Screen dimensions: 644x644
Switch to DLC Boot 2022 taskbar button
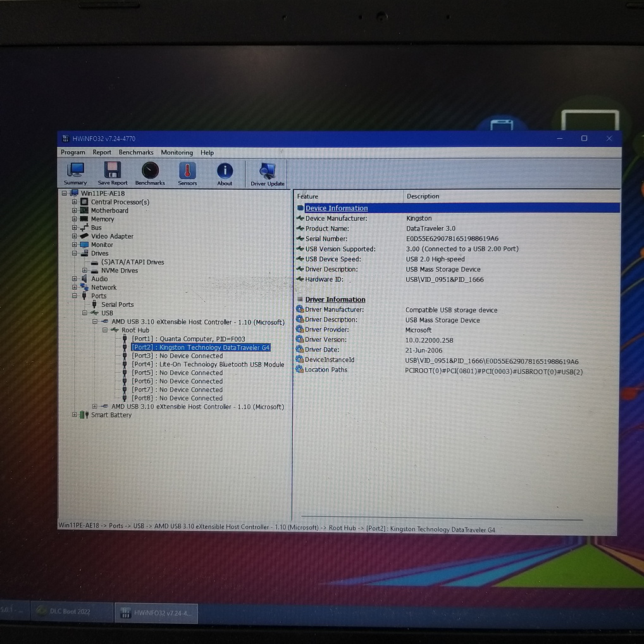(x=72, y=611)
